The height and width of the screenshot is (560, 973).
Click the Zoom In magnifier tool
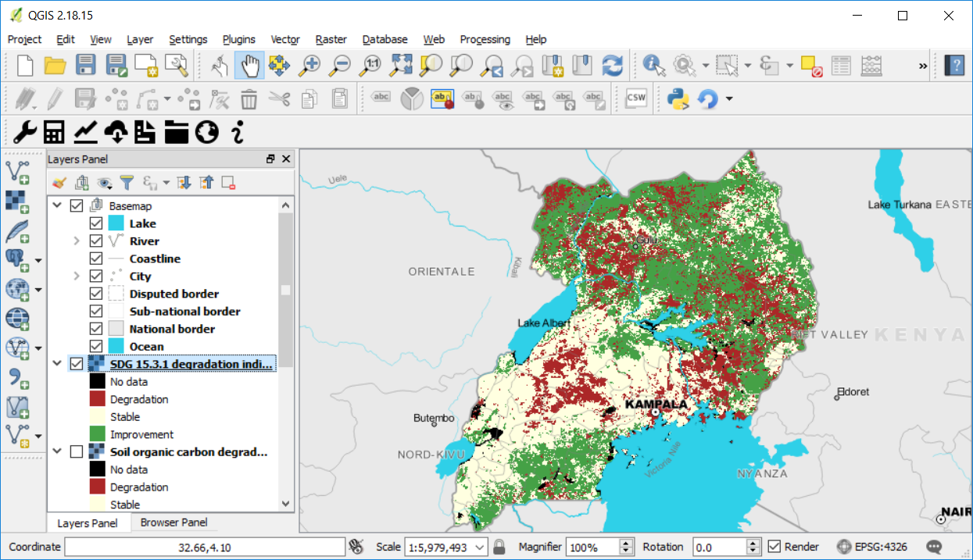(x=310, y=66)
